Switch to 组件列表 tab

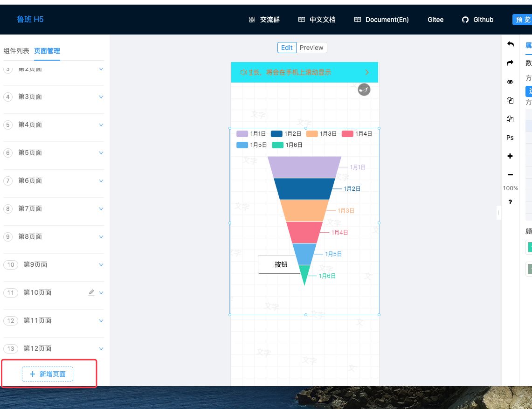[x=16, y=51]
